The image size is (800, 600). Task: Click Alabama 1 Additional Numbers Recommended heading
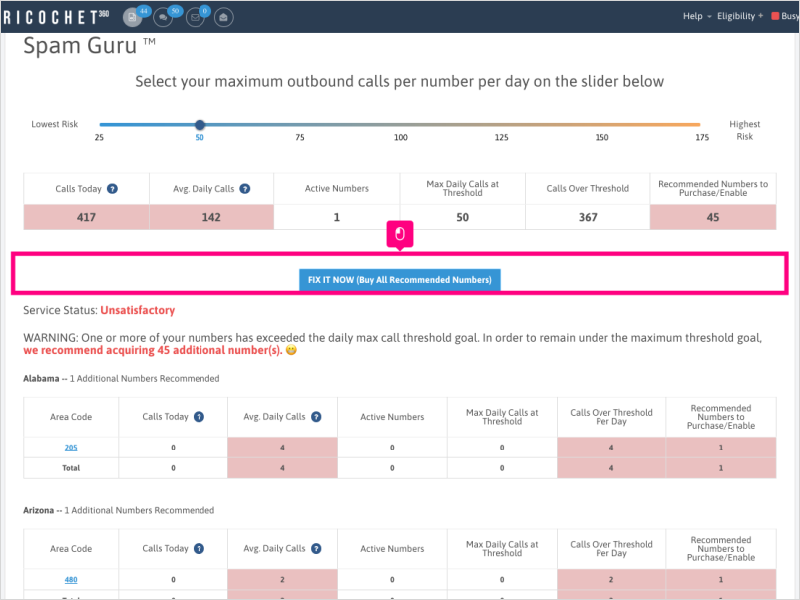tap(121, 379)
